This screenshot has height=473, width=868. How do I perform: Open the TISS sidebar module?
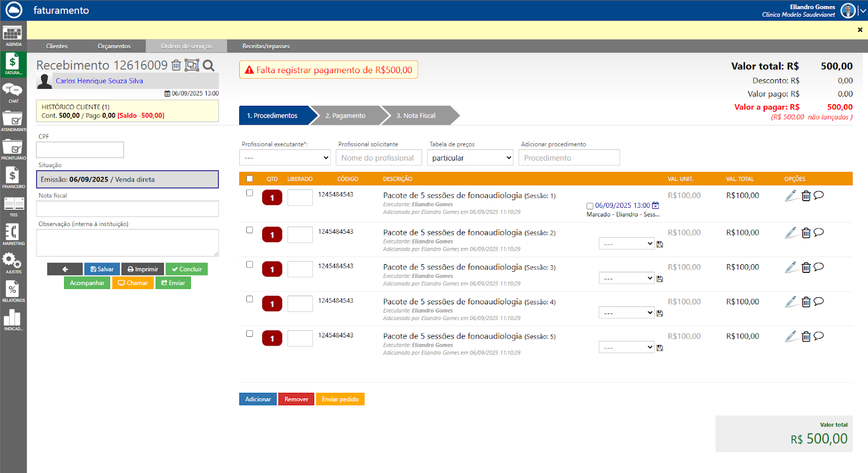13,207
